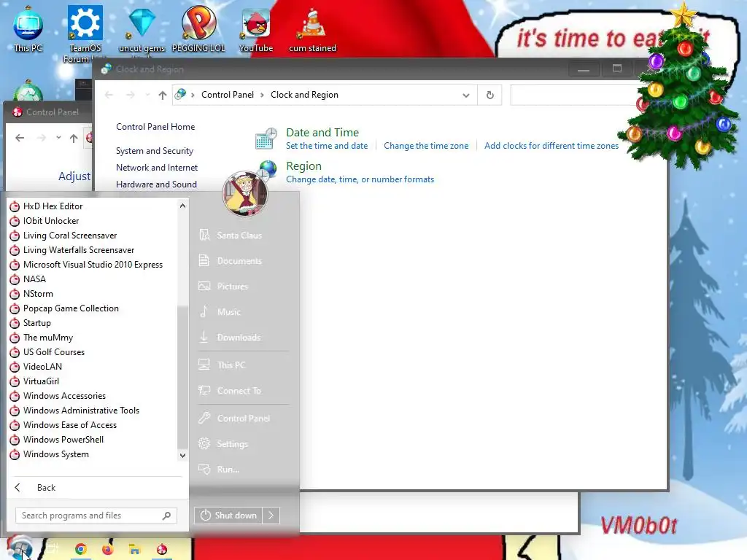Screen dimensions: 747x560
Task: Open Network and Internet category
Action: [157, 168]
